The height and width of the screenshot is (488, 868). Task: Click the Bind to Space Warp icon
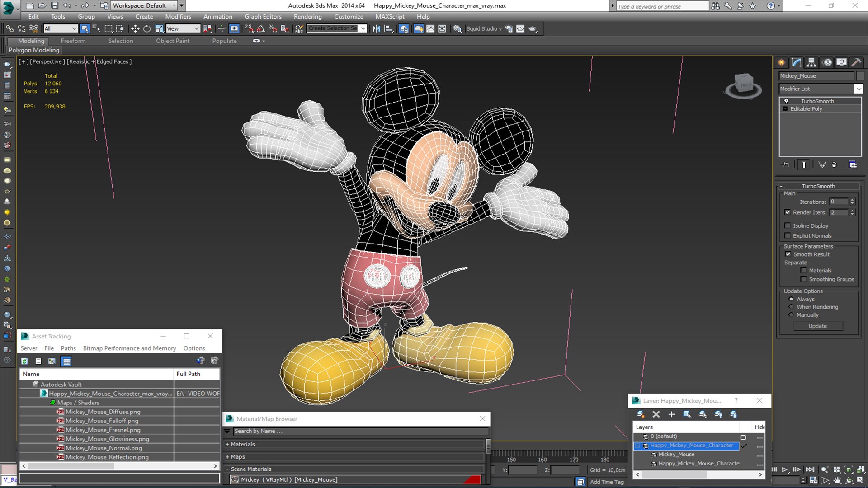click(x=33, y=28)
